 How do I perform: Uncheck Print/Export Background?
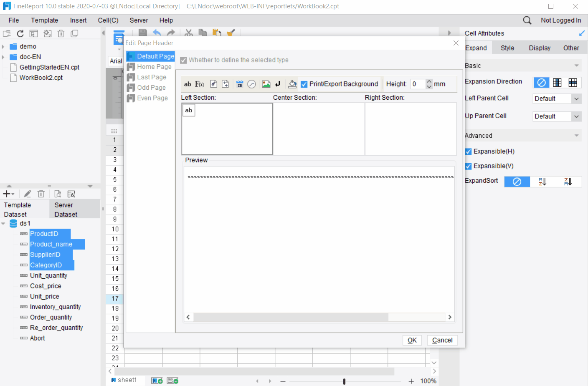click(304, 83)
